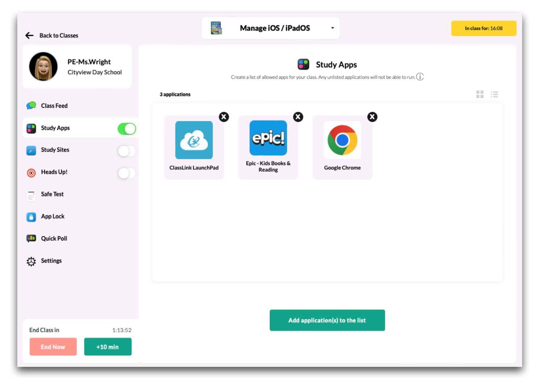Extend class with +10 min button

108,347
